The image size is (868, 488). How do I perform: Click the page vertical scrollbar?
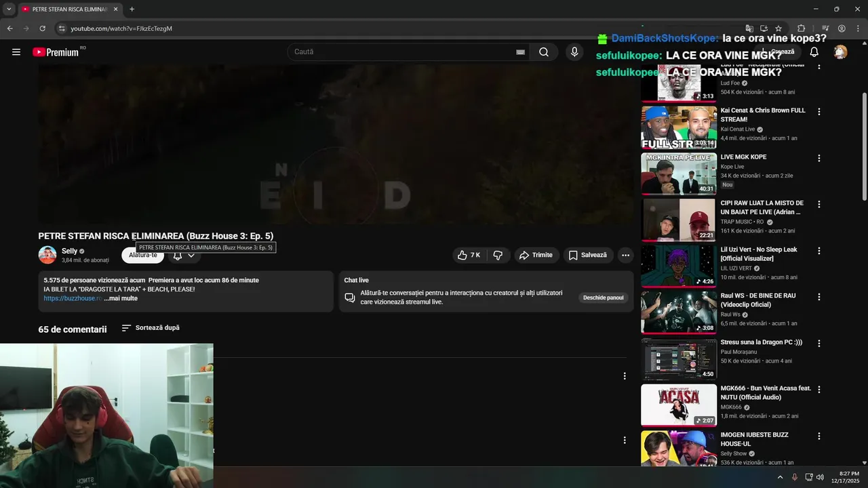864,146
